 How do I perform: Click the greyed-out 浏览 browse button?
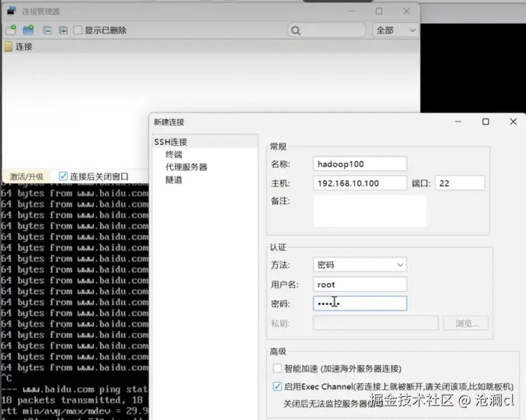[466, 323]
